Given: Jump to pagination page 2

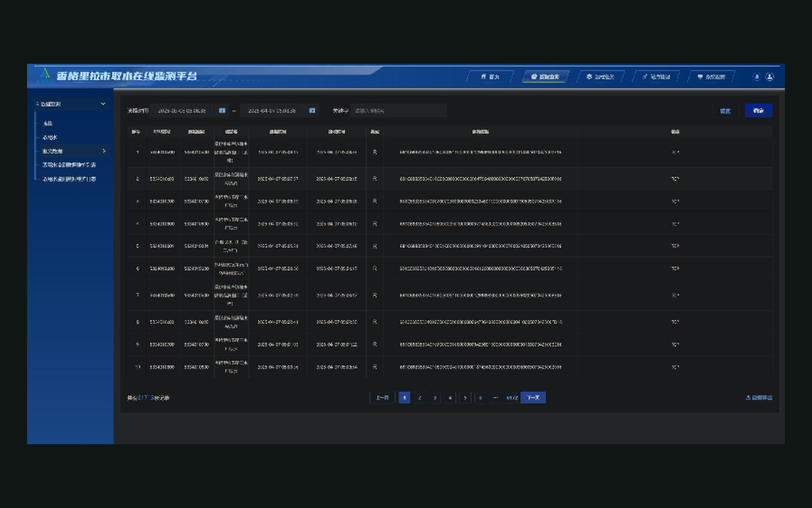Looking at the screenshot, I should point(420,398).
